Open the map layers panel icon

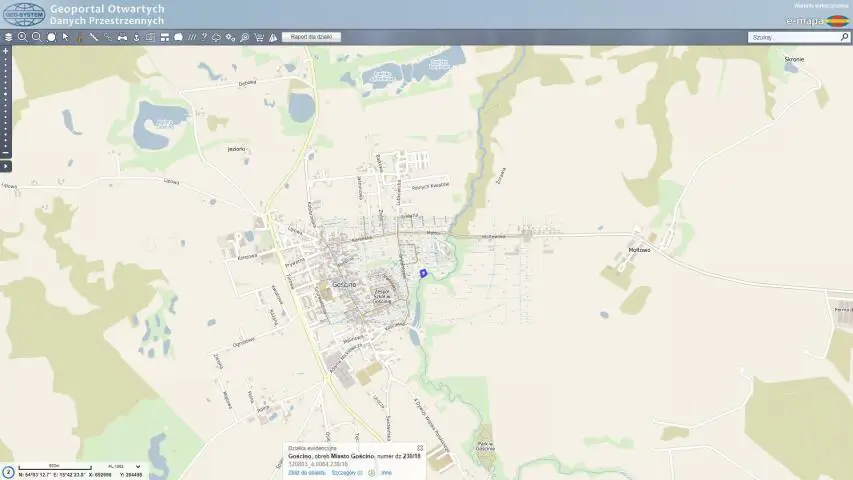(8, 37)
